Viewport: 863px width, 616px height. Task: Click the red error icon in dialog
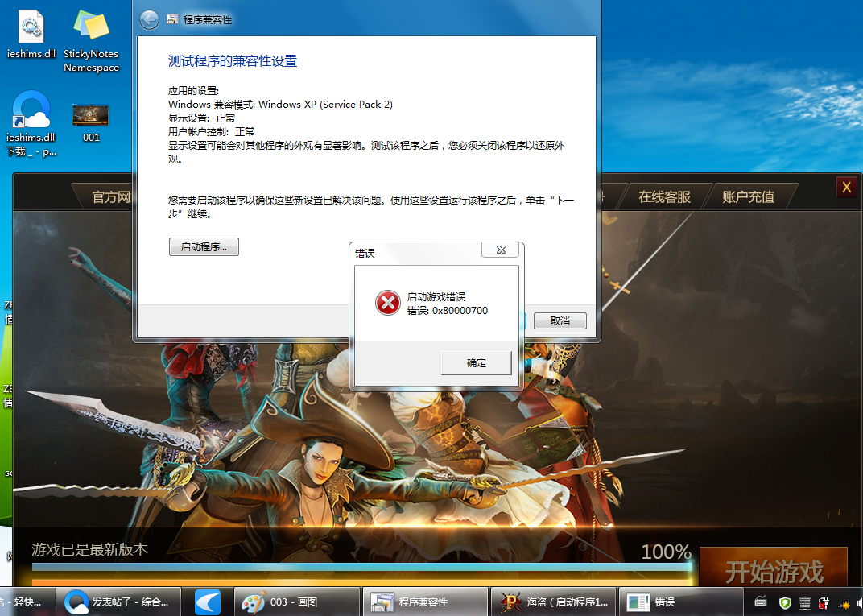(388, 303)
